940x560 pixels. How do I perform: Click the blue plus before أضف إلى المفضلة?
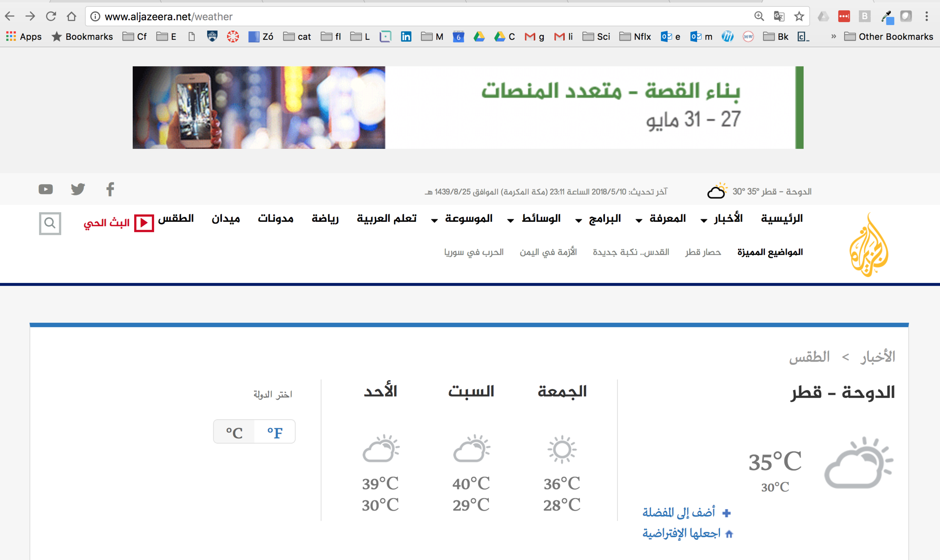(727, 512)
